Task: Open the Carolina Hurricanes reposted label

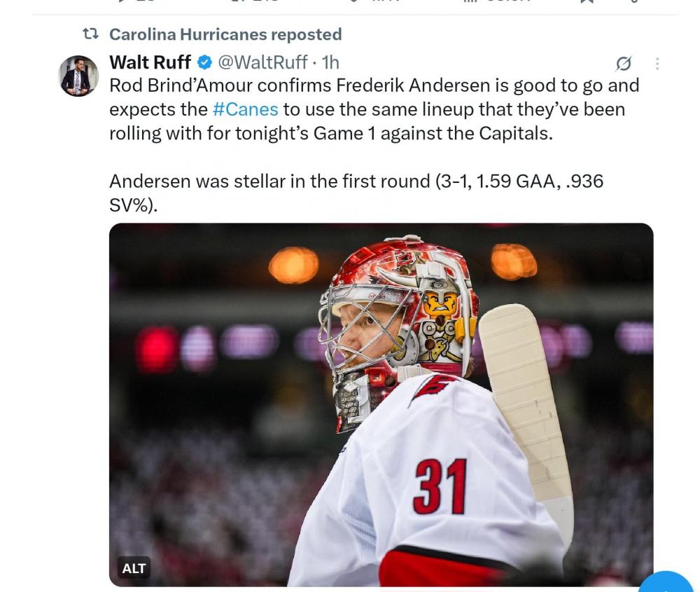Action: pos(225,34)
